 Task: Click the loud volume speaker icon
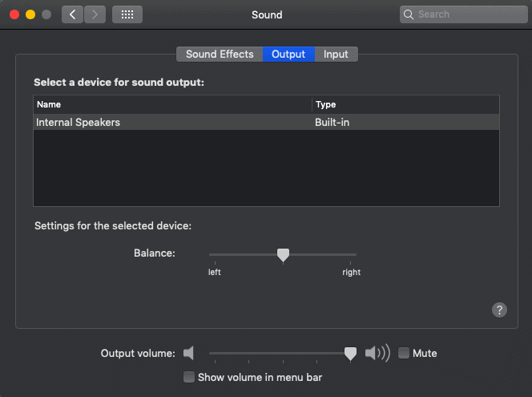(377, 353)
